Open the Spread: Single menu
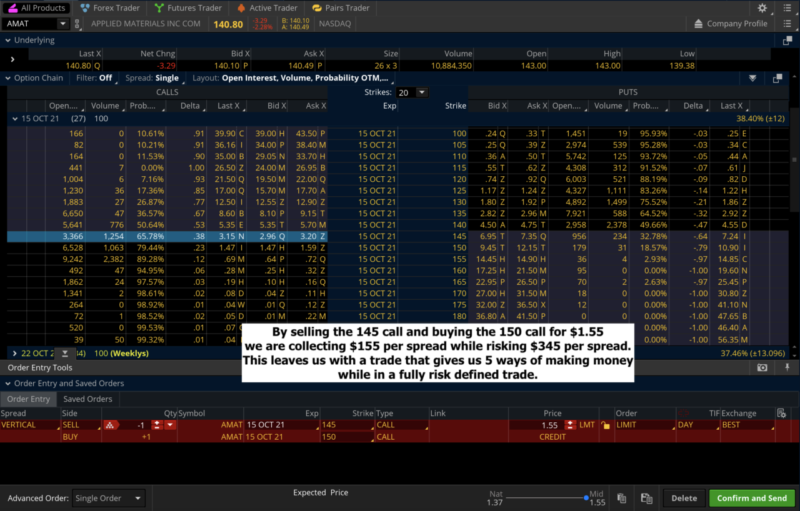Screen dimensions: 800x511 (153, 78)
